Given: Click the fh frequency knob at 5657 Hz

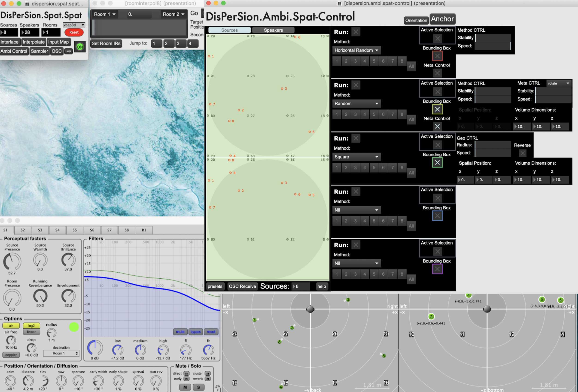Looking at the screenshot, I should point(208,350).
